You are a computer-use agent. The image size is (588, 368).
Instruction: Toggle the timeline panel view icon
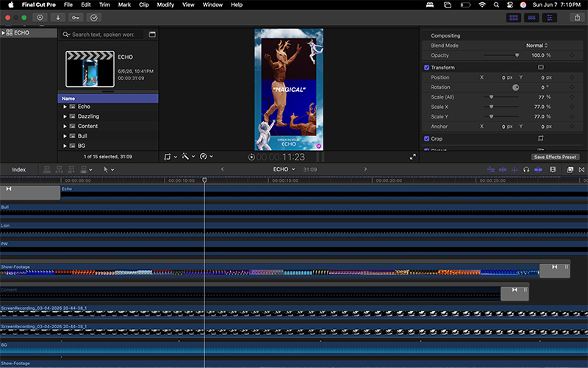pos(531,18)
